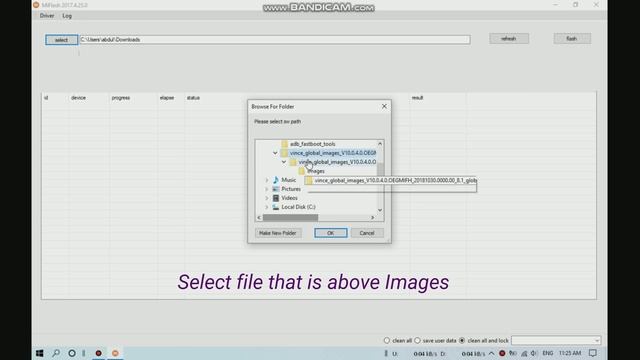Select Music in folder tree
Image resolution: width=640 pixels, height=360 pixels.
(x=289, y=180)
